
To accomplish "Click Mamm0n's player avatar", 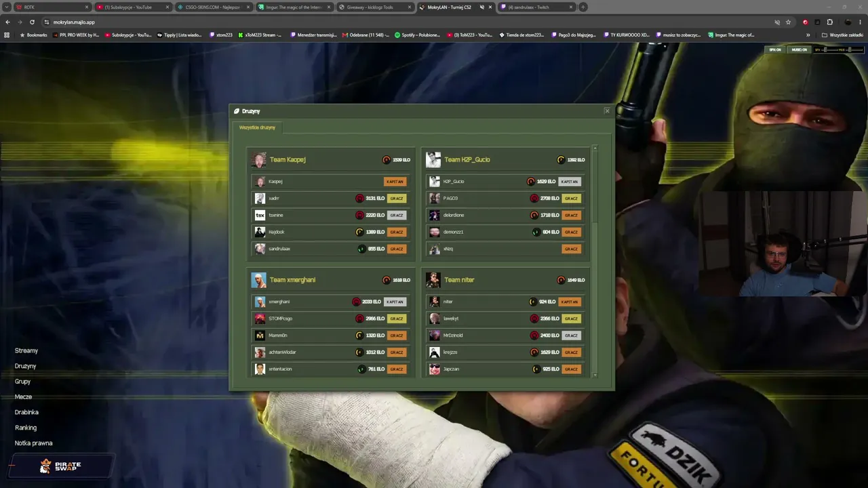I will [260, 335].
